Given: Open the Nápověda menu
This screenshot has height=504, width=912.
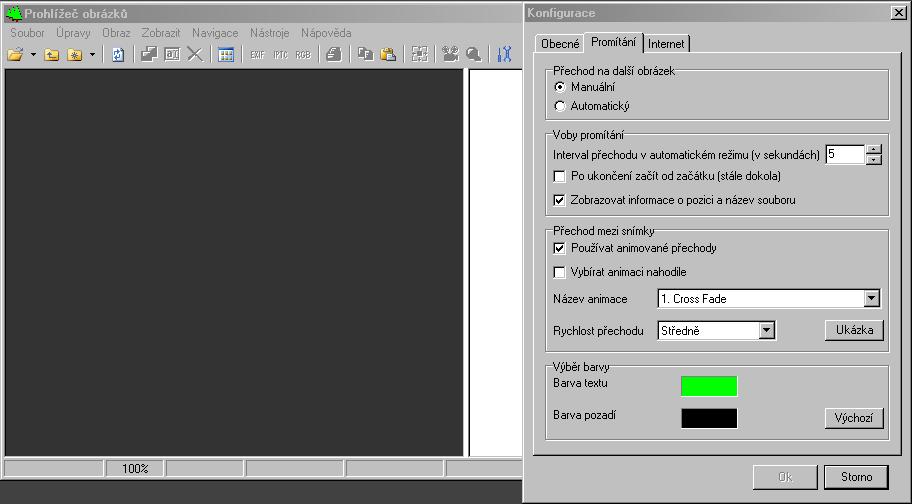Looking at the screenshot, I should click(x=326, y=33).
